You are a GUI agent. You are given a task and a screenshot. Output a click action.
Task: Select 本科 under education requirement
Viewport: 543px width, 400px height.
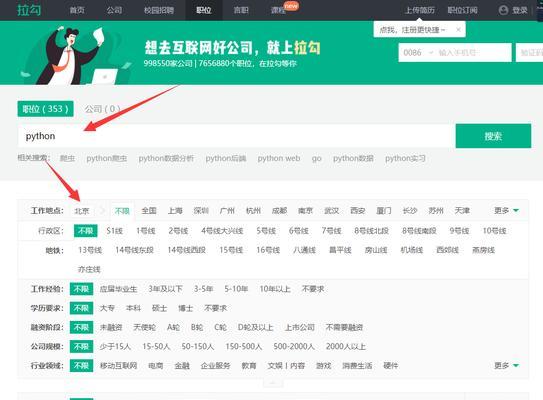pyautogui.click(x=133, y=308)
